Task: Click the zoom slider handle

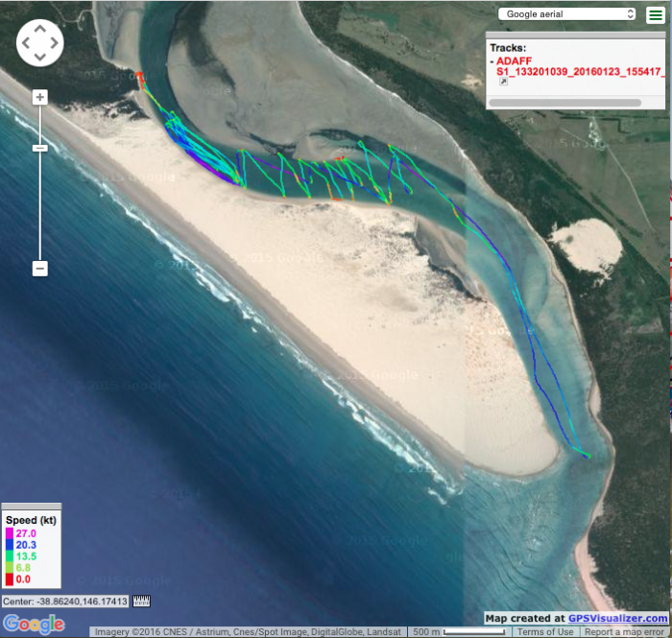Action: pyautogui.click(x=40, y=148)
